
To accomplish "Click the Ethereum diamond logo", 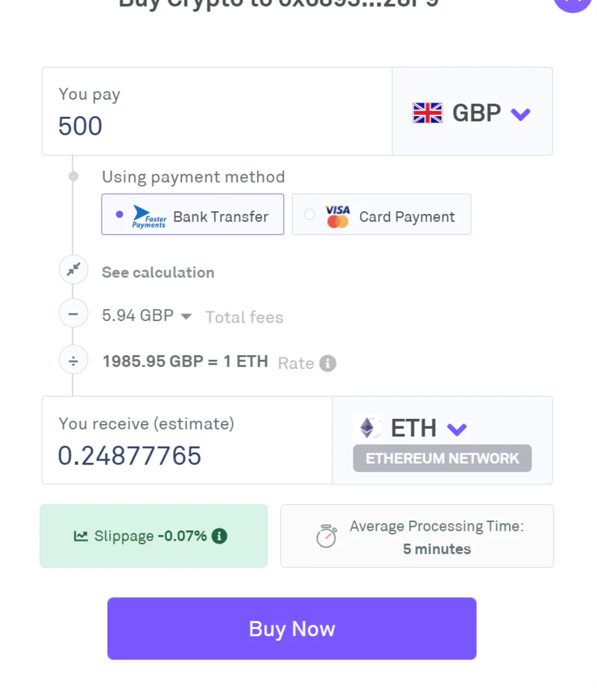I will click(368, 428).
